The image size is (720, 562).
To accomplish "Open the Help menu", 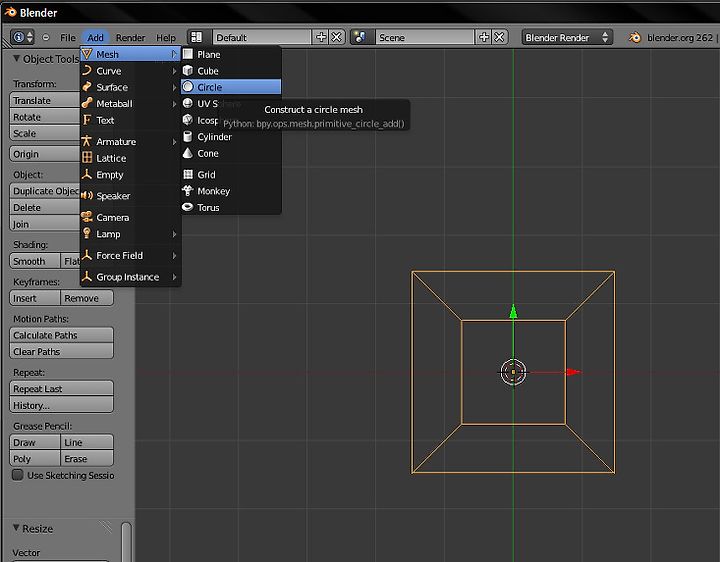I will point(166,38).
